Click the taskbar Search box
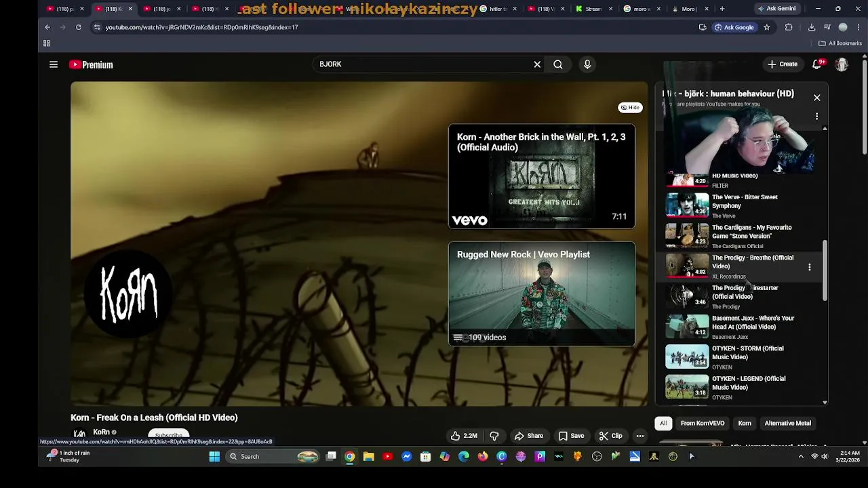Viewport: 868px width, 488px height. 273,457
